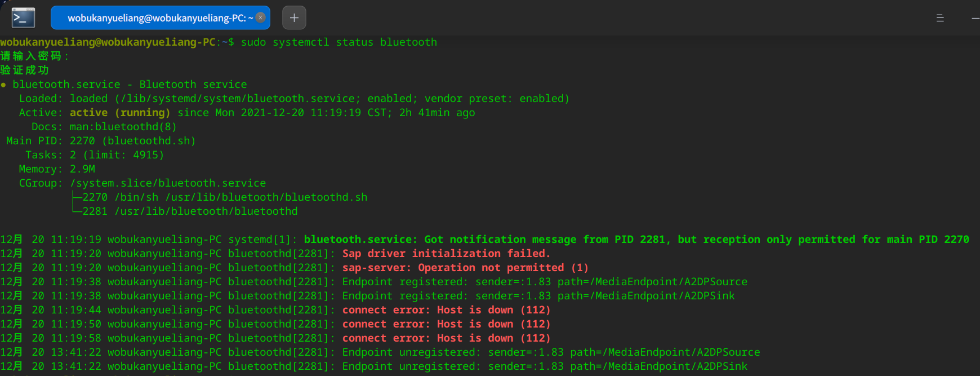Click the Memory 2.9M value
The image size is (980, 376).
click(82, 169)
